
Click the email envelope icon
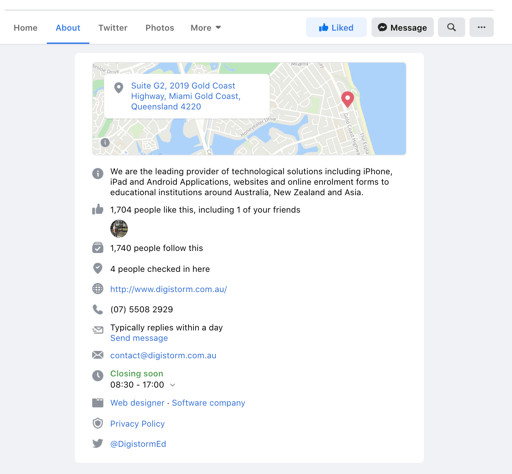[x=98, y=355]
